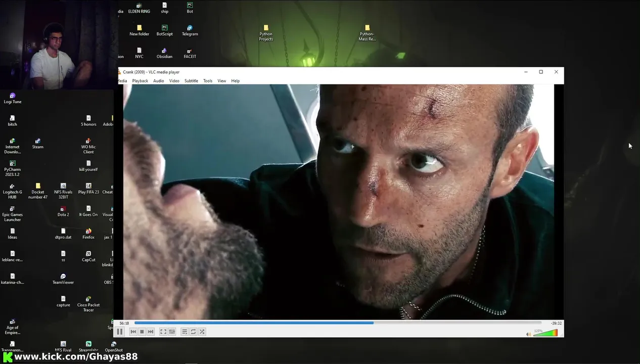Select the Docket number 47 folder
The height and width of the screenshot is (364, 640).
tap(38, 191)
